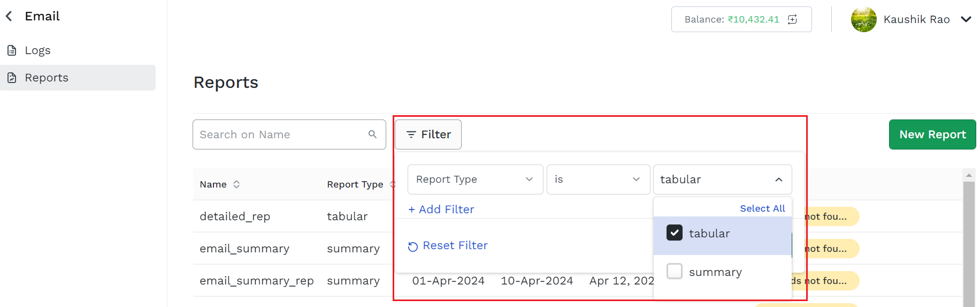Go back using the arrow beside Email
The height and width of the screenshot is (307, 980).
click(9, 17)
